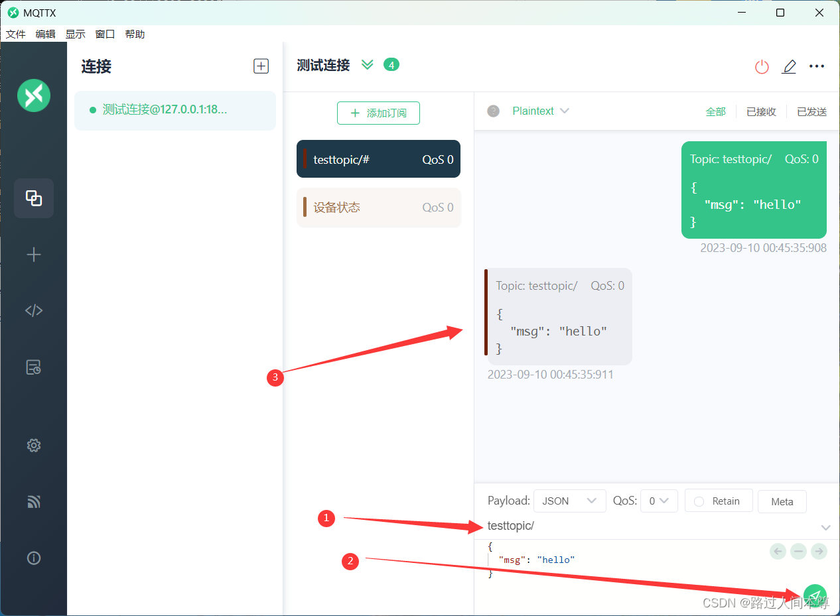Click the MQTTX title bar app icon
This screenshot has height=616, width=840.
coord(13,13)
